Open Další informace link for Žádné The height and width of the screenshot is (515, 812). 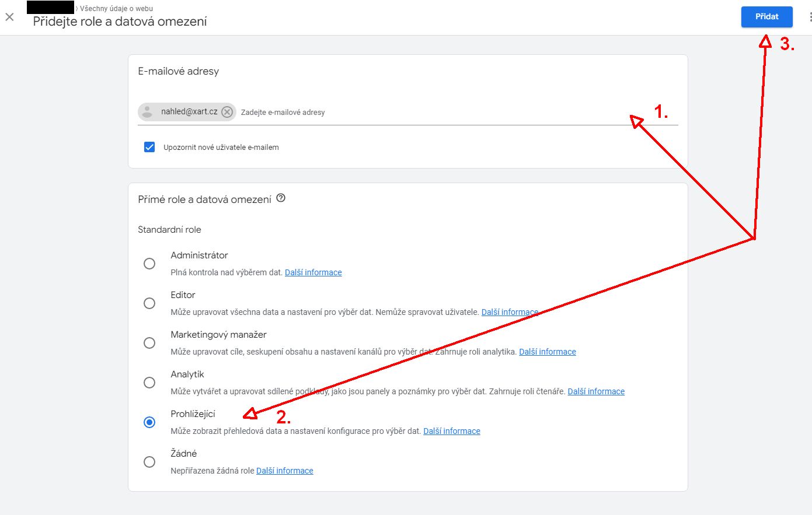tap(285, 471)
